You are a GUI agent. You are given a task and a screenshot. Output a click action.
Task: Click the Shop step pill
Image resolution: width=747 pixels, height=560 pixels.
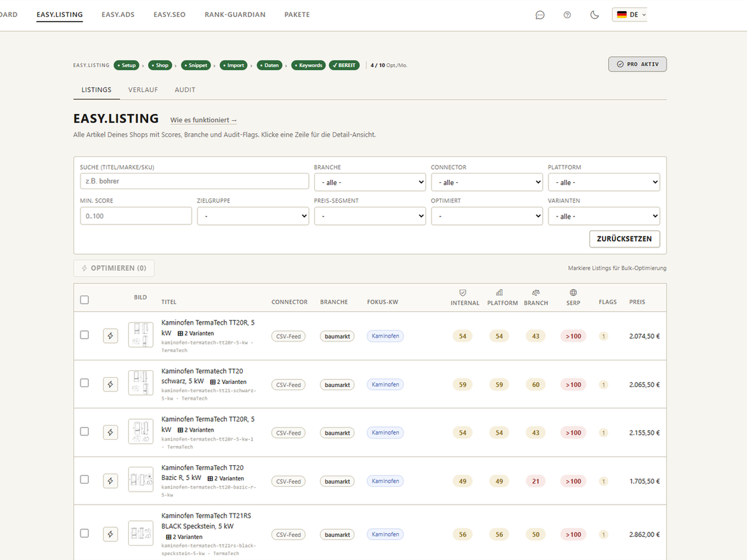(x=161, y=65)
